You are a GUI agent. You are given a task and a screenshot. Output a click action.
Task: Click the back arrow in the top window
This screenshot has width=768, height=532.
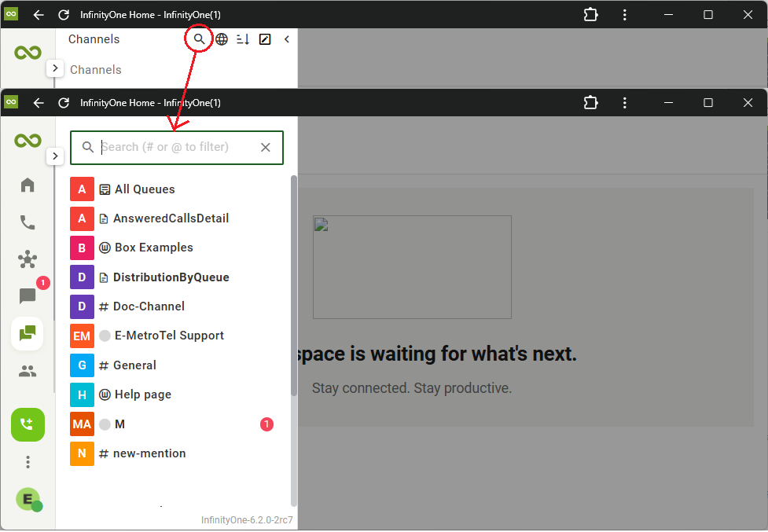[x=39, y=15]
